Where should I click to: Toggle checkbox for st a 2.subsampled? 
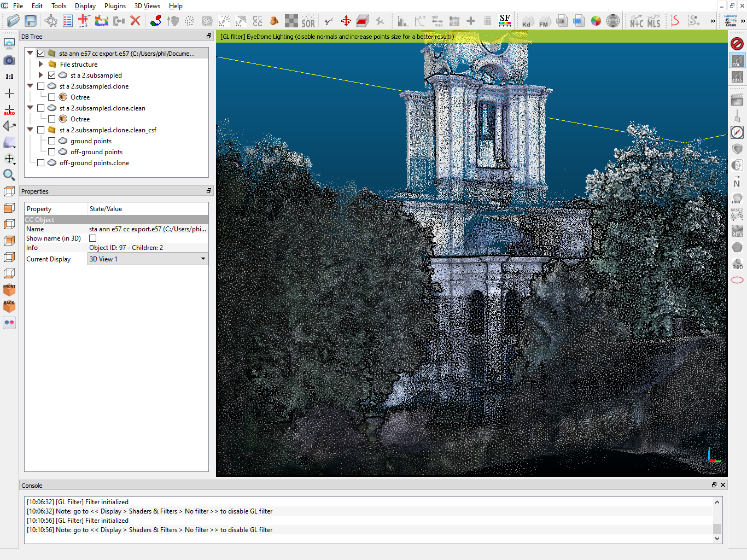pos(52,75)
